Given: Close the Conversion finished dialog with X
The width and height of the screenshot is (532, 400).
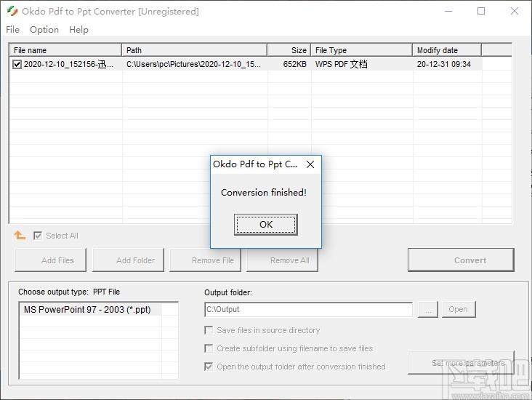Looking at the screenshot, I should click(310, 164).
